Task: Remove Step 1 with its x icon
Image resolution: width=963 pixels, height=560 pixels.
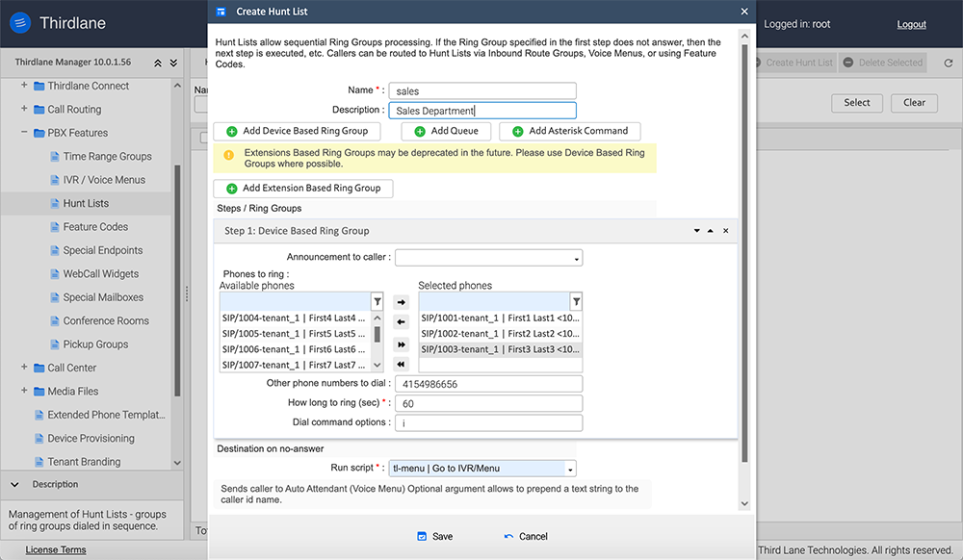Action: 726,231
